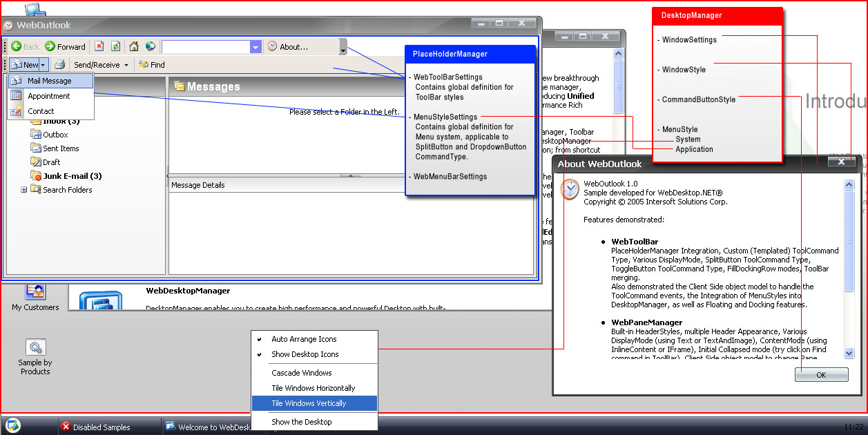
Task: Open the My Customers desktop icon
Action: coord(35,297)
